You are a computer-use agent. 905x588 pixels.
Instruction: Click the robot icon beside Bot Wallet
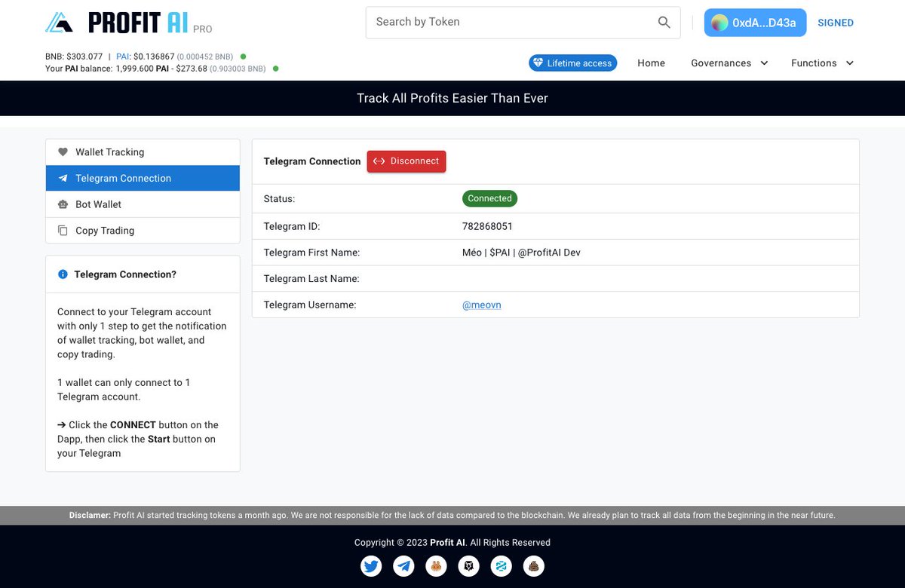(x=63, y=204)
